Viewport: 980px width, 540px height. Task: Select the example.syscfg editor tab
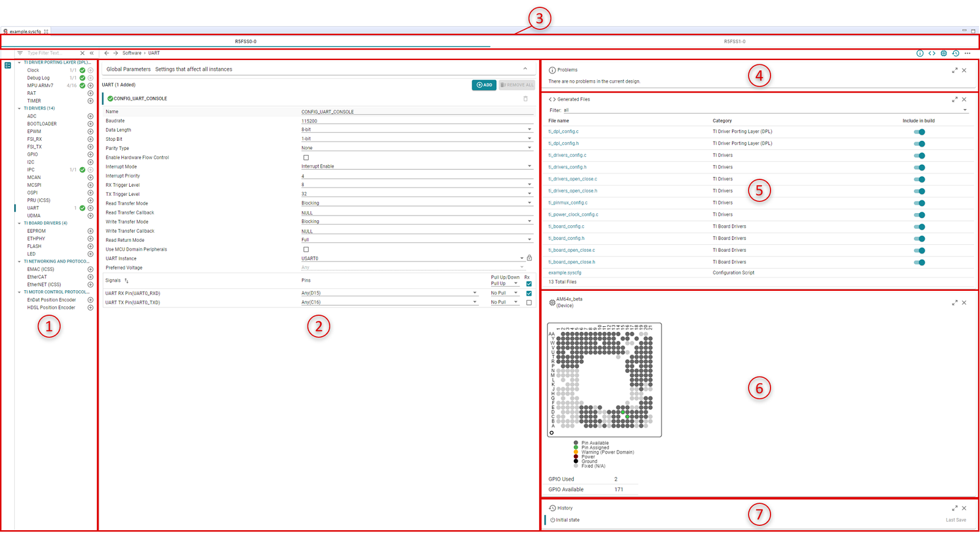25,31
